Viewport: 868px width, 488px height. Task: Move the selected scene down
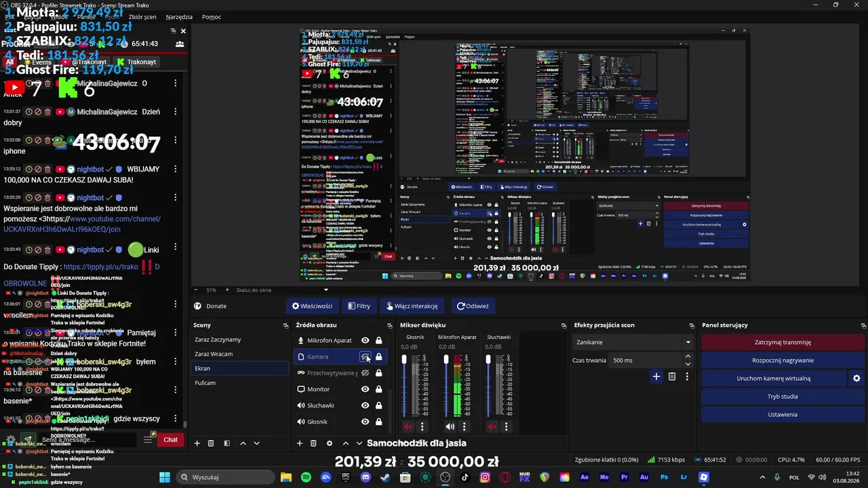pyautogui.click(x=256, y=443)
